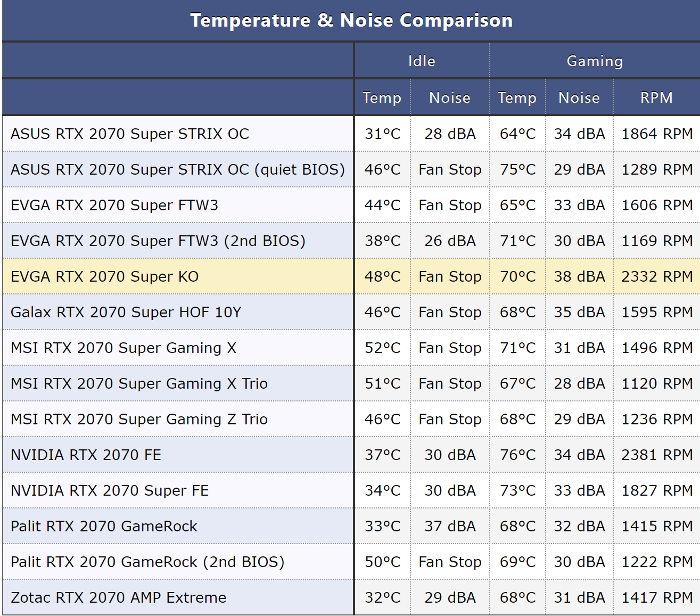Screen dimensions: 700x616
Task: Click Fan Stop in the Galax HOF 10Y row
Action: pos(450,312)
